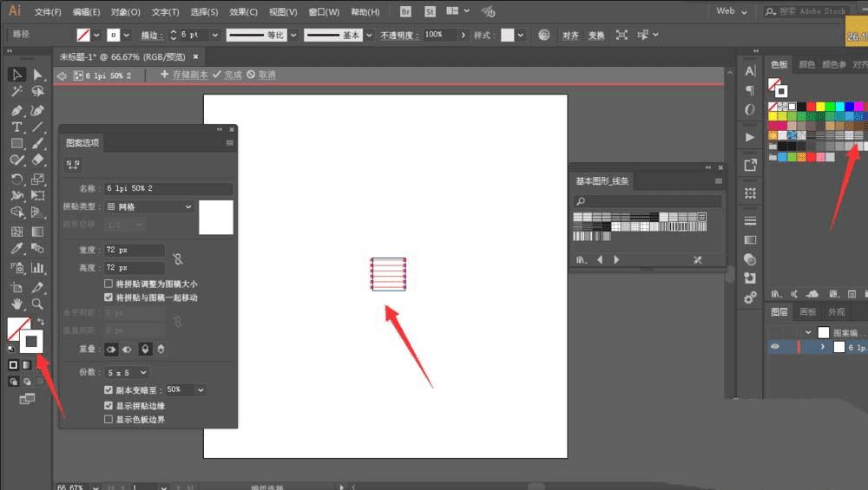This screenshot has height=490, width=868.
Task: Choose the Hand tool
Action: pos(16,304)
